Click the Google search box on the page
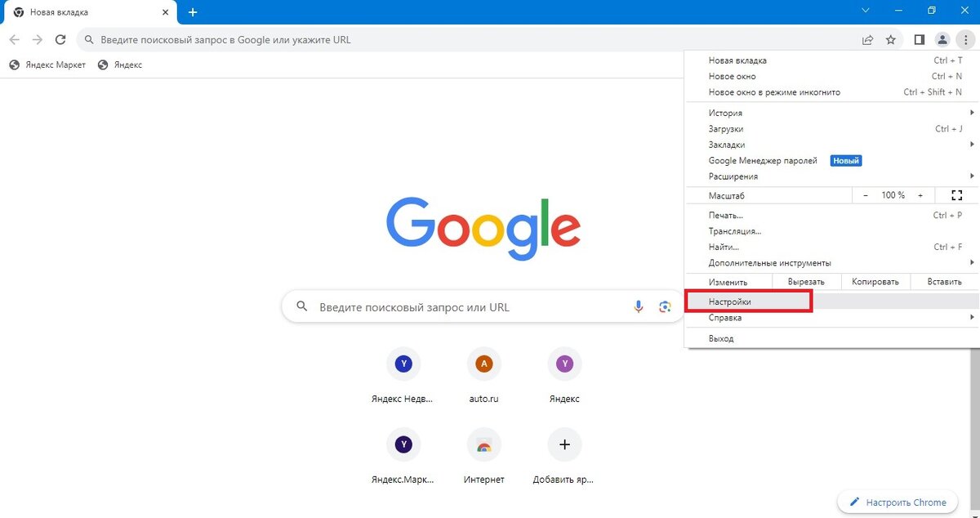This screenshot has width=980, height=518. coord(483,306)
